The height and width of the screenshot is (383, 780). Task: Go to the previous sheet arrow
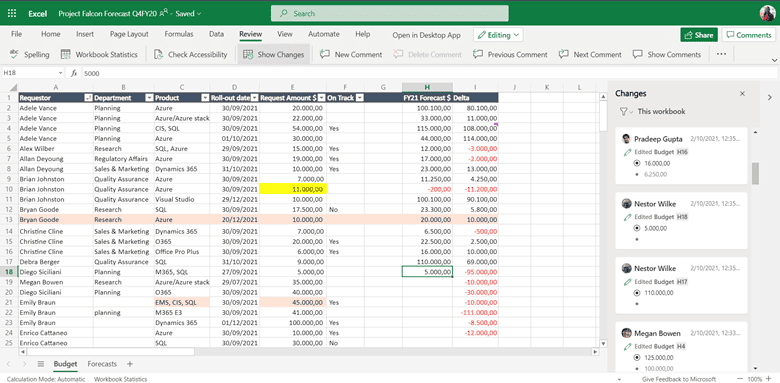pyautogui.click(x=9, y=364)
